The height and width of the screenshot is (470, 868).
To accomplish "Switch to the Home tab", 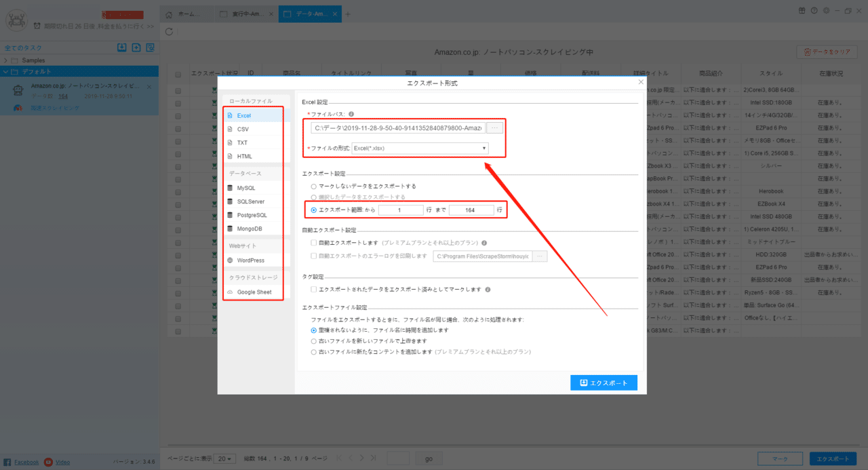I will (186, 14).
